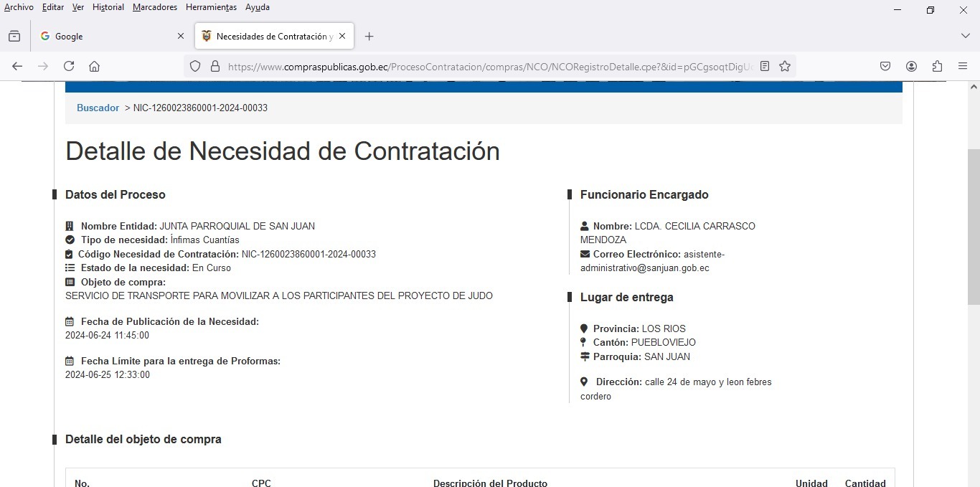Bookmark this page with the star icon
Image resolution: width=980 pixels, height=487 pixels.
pyautogui.click(x=785, y=66)
